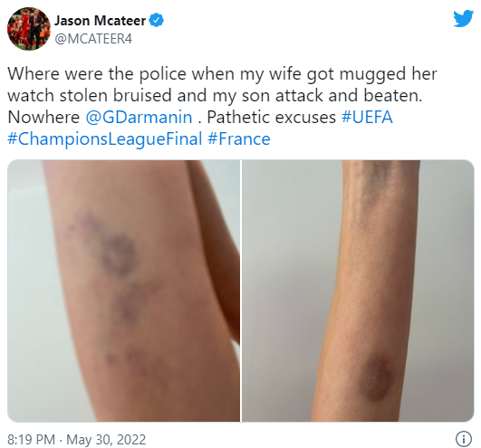
Task: View the right forearm bruise photo
Action: (x=358, y=291)
